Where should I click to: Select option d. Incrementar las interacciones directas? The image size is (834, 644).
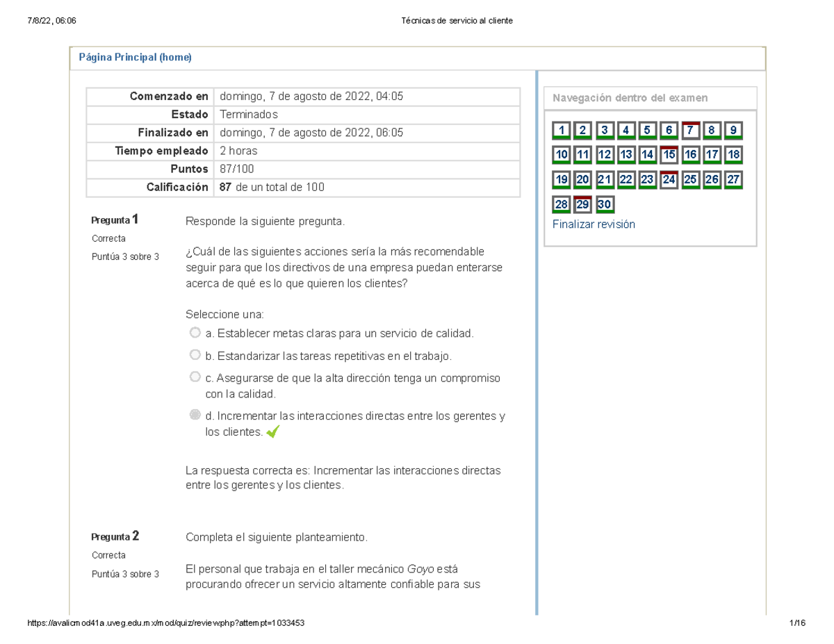pyautogui.click(x=195, y=416)
